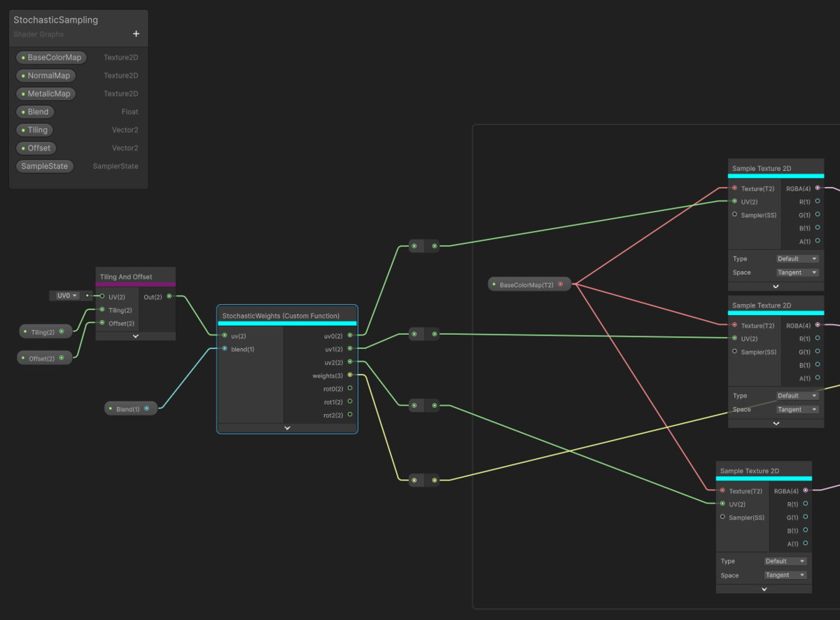Click Sampler(SS) port on bottom Sample Texture 2D

pos(722,517)
